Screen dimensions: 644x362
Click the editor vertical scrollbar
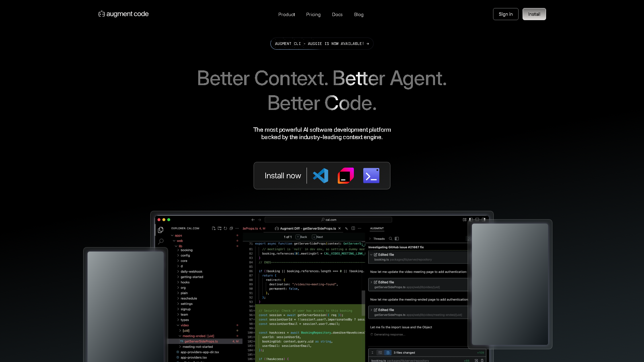tap(363, 303)
